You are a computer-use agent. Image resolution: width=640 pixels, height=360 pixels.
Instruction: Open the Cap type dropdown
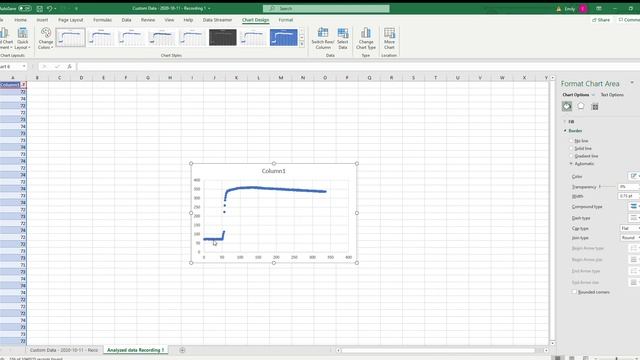629,228
